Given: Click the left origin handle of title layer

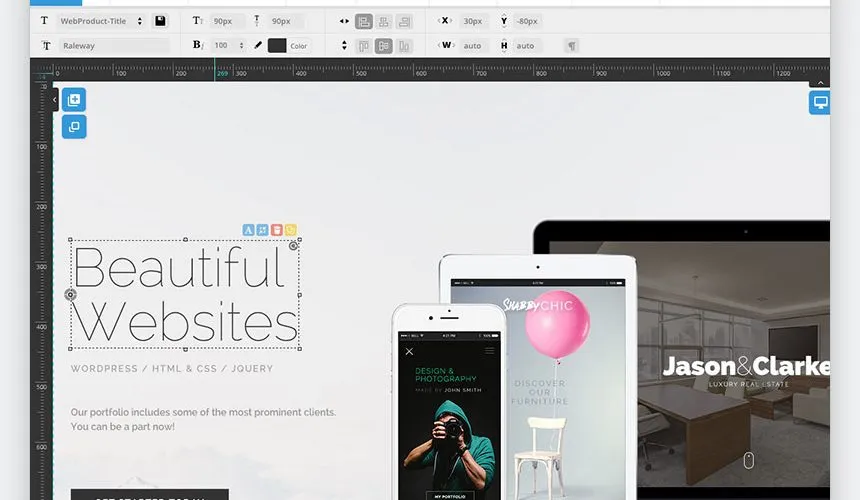Looking at the screenshot, I should [x=70, y=295].
